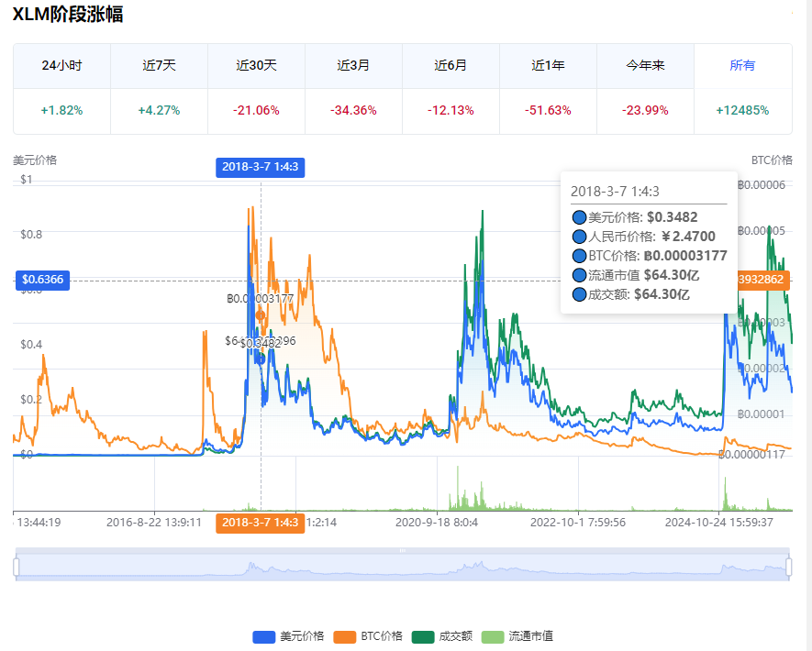Select the 近1年 period column
The width and height of the screenshot is (812, 651).
[548, 66]
